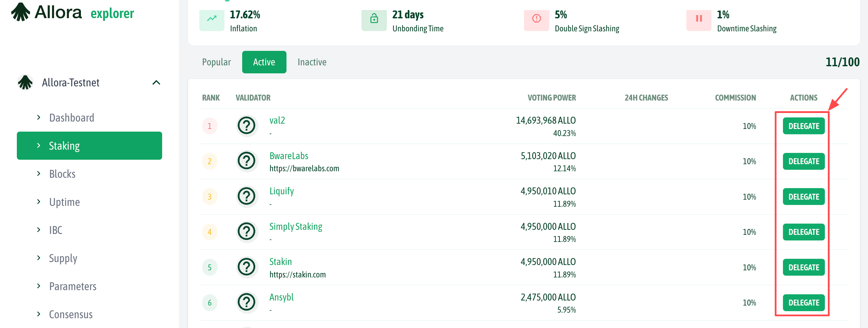Switch to the Popular tab
The width and height of the screenshot is (868, 328).
click(x=216, y=62)
